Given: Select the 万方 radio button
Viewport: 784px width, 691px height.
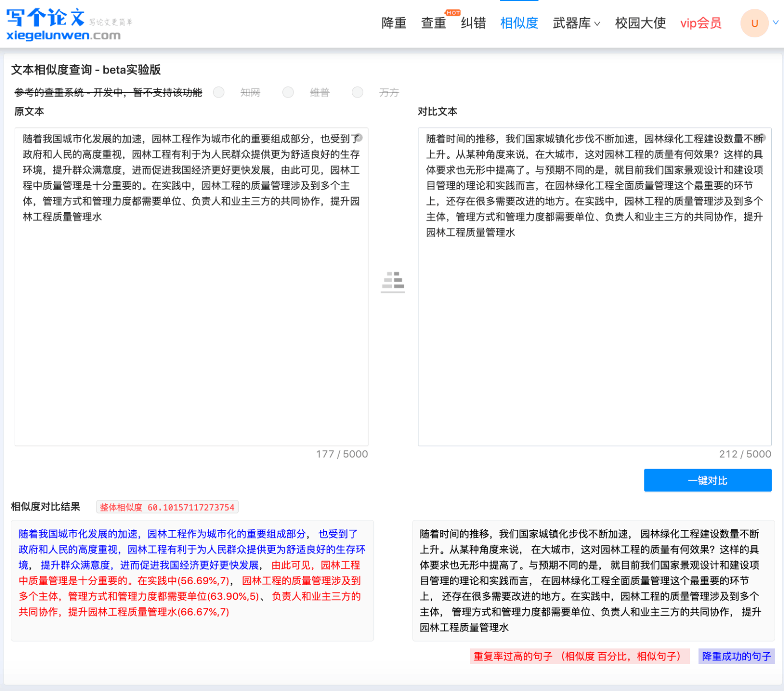Looking at the screenshot, I should tap(358, 92).
